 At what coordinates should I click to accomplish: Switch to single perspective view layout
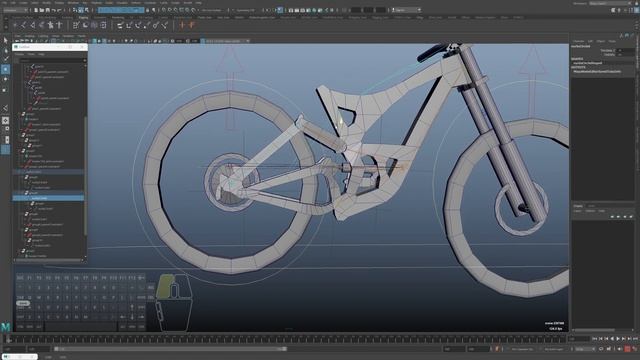pos(5,120)
